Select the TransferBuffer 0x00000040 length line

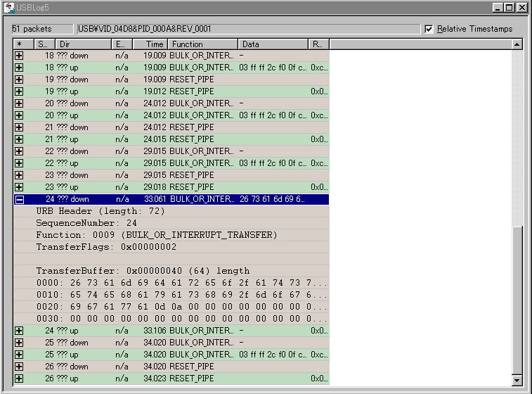coord(143,271)
